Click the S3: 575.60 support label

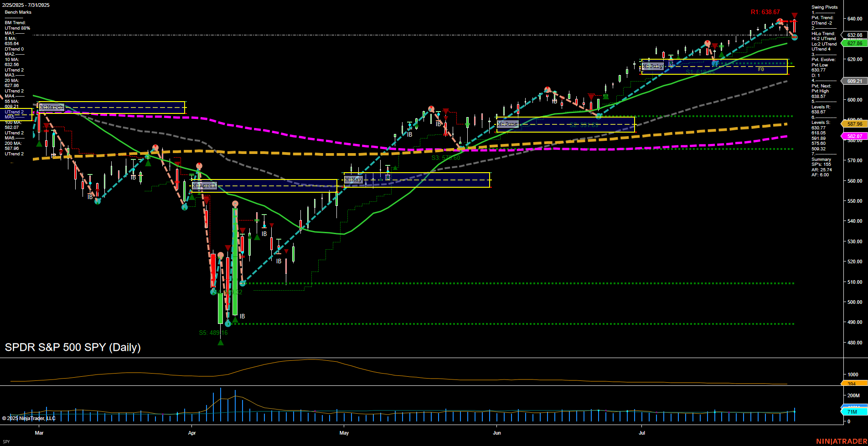(446, 158)
